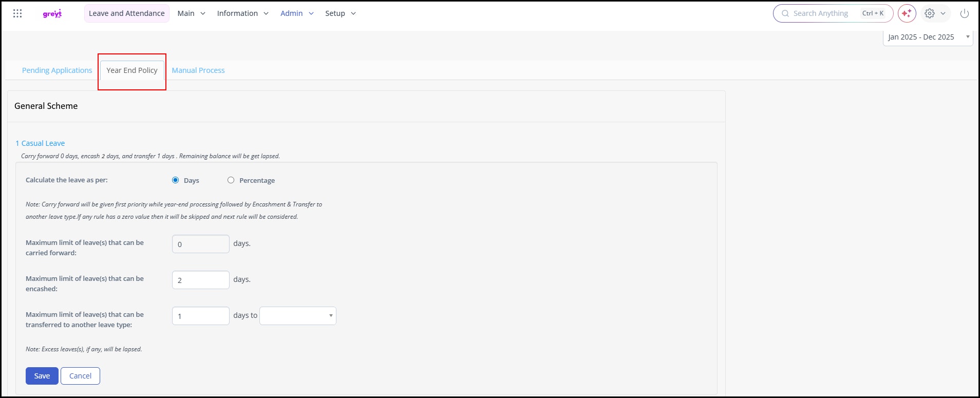Viewport: 980px width, 398px height.
Task: Click the Ctrl + K shortcut badge
Action: 873,13
